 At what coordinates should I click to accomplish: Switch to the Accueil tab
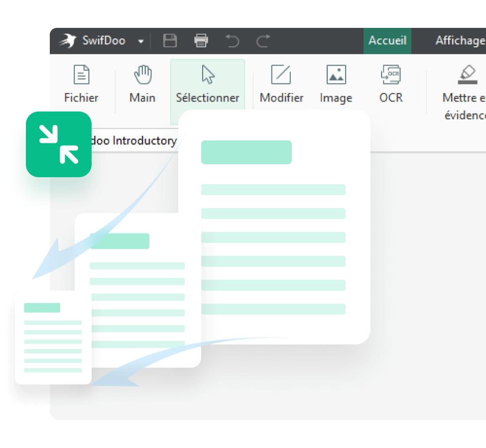[387, 41]
